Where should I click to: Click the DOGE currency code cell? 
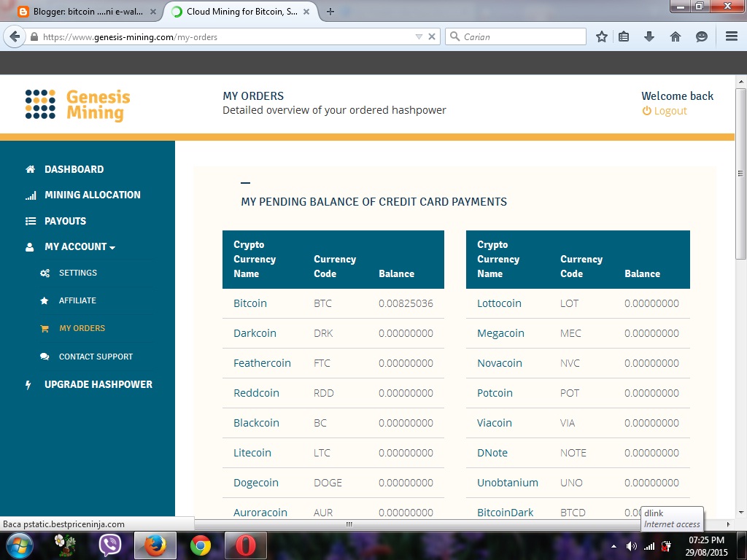click(328, 483)
